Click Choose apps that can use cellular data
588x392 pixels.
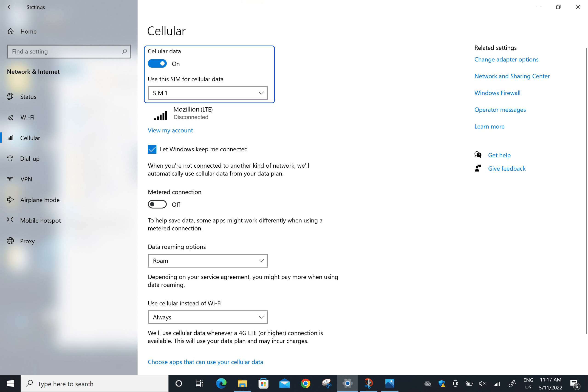click(205, 362)
